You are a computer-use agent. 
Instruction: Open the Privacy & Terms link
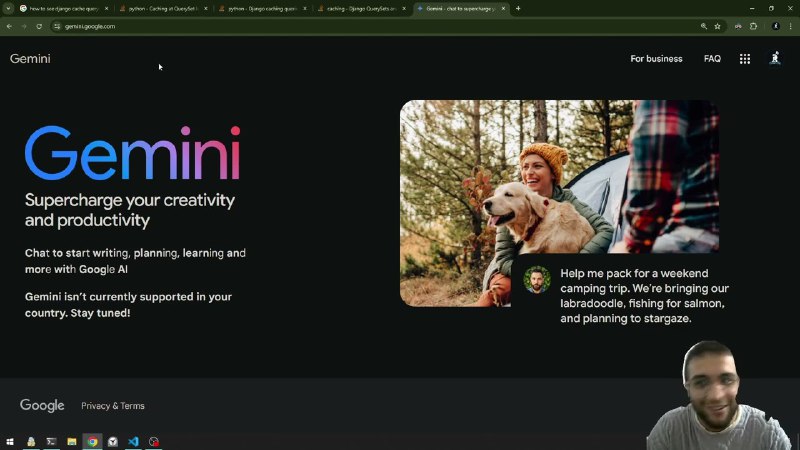point(113,406)
